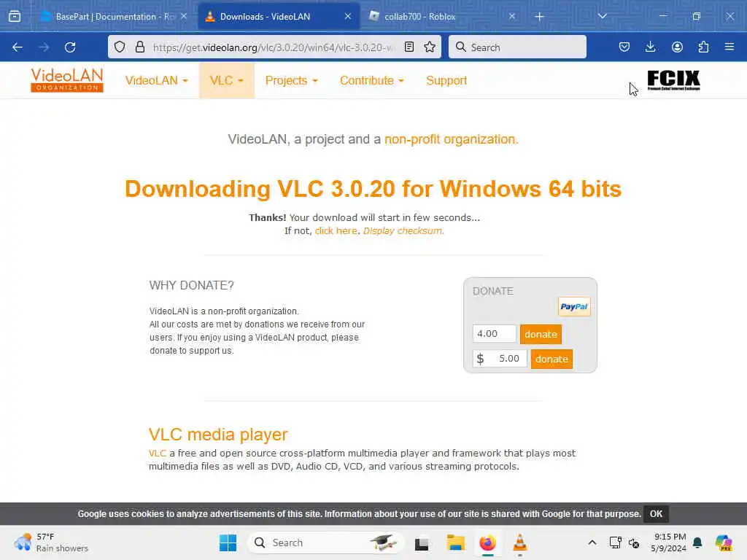Image resolution: width=747 pixels, height=560 pixels.
Task: Expand the VideoLAN nav dropdown
Action: tap(156, 80)
